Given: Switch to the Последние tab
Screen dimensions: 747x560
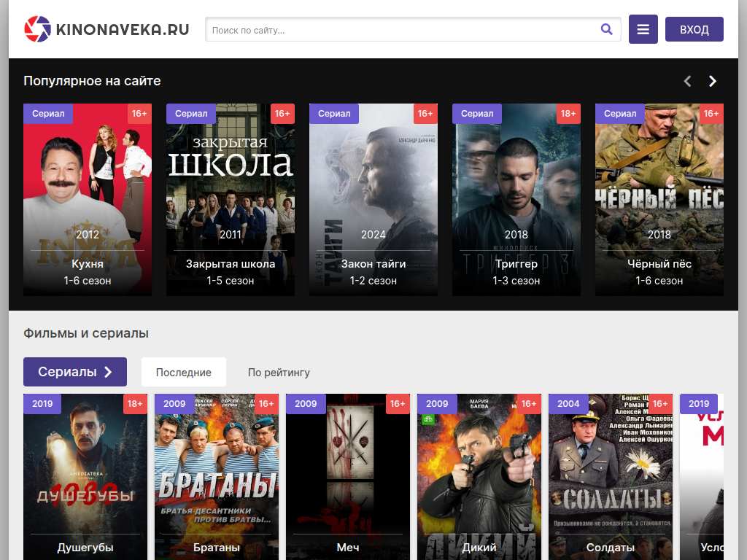Looking at the screenshot, I should tap(183, 372).
